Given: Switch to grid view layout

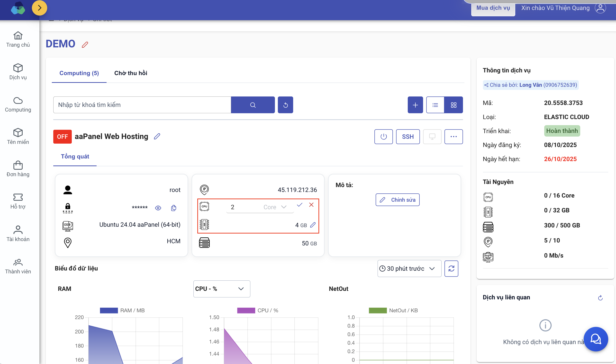Looking at the screenshot, I should (x=453, y=105).
